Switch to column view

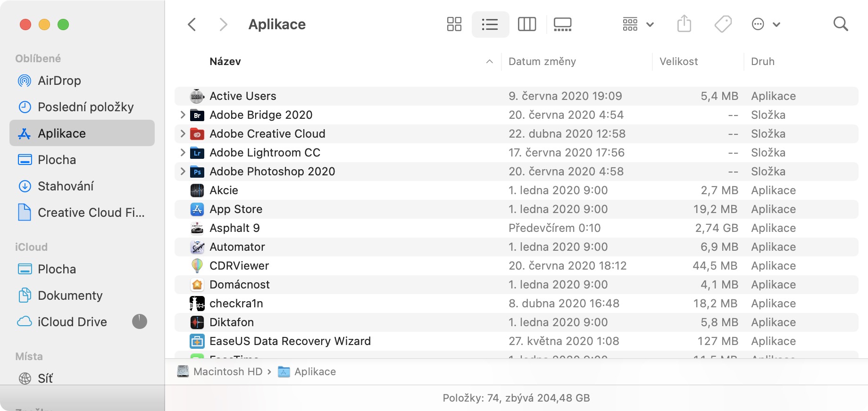tap(526, 24)
